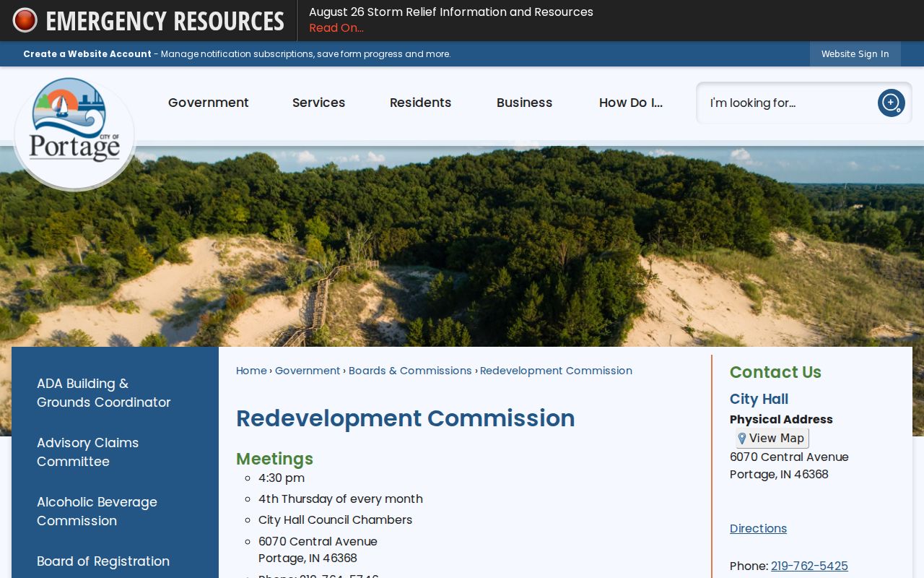Viewport: 924px width, 578px height.
Task: Click the Meetings section heading
Action: click(274, 459)
